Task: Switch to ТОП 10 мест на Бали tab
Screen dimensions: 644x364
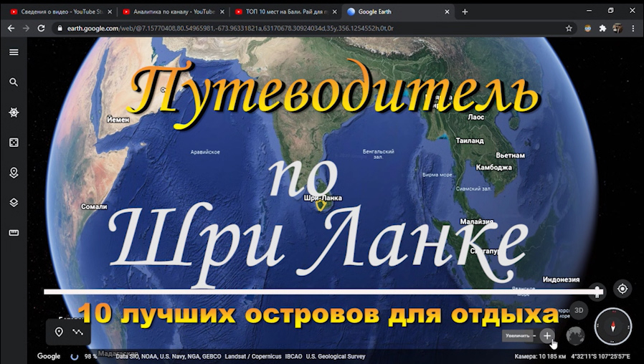Action: [x=285, y=12]
